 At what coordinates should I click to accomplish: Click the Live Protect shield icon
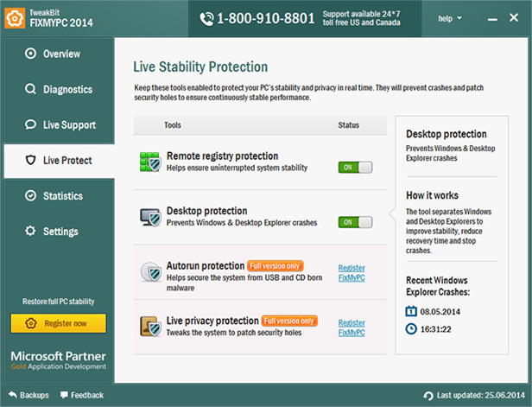point(30,160)
